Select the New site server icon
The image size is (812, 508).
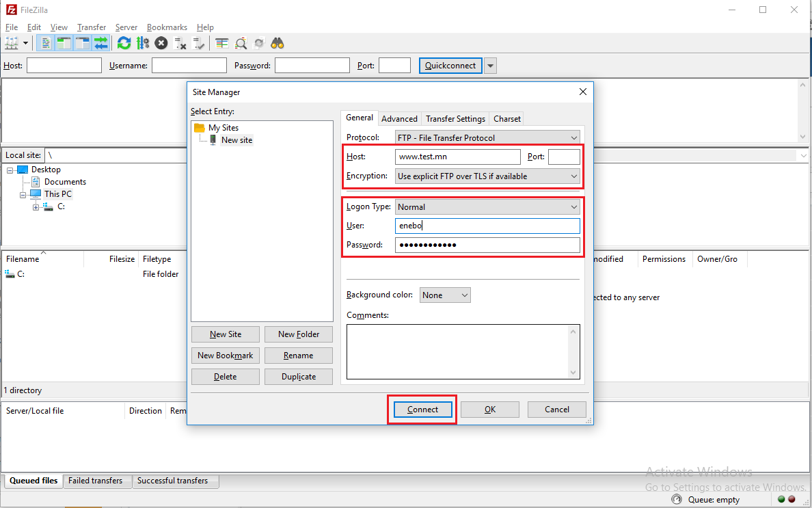[213, 139]
